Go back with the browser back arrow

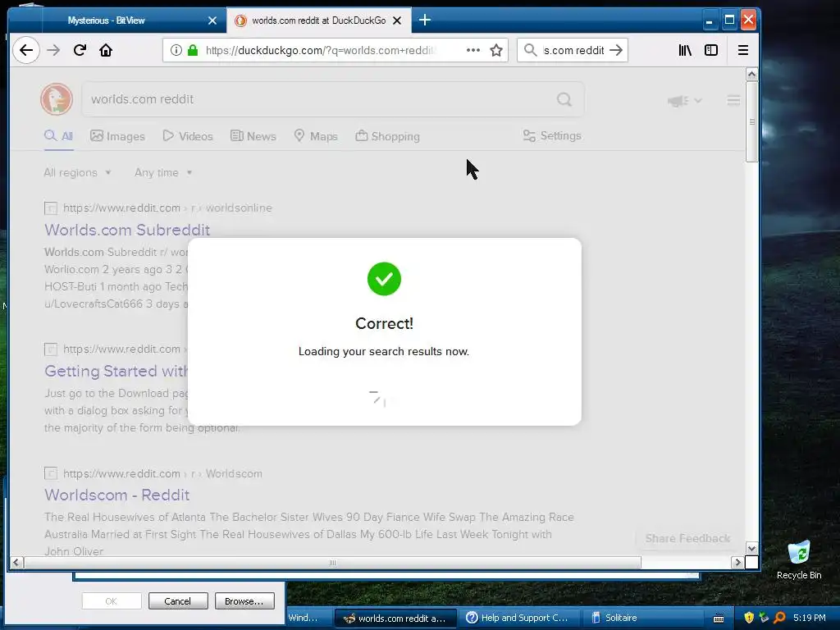[25, 50]
